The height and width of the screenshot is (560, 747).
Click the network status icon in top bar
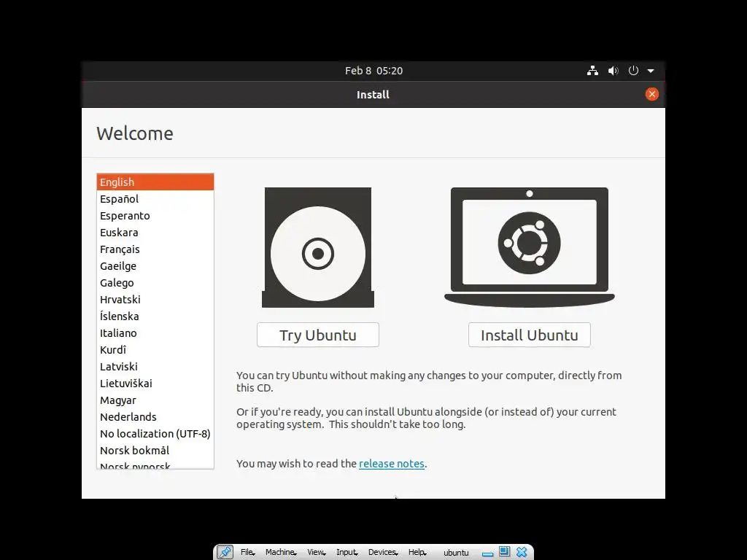click(x=592, y=71)
